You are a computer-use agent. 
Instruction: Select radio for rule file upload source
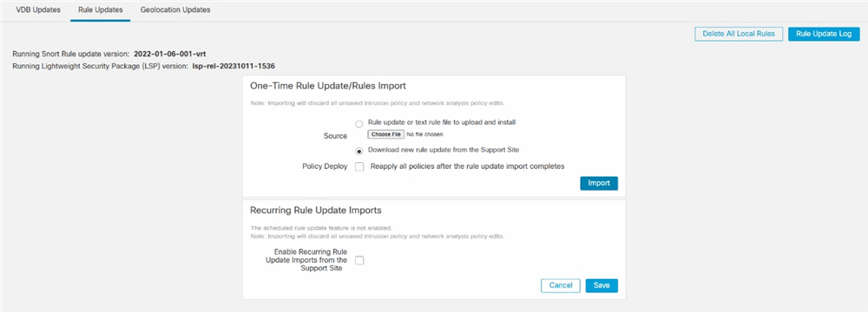click(358, 124)
